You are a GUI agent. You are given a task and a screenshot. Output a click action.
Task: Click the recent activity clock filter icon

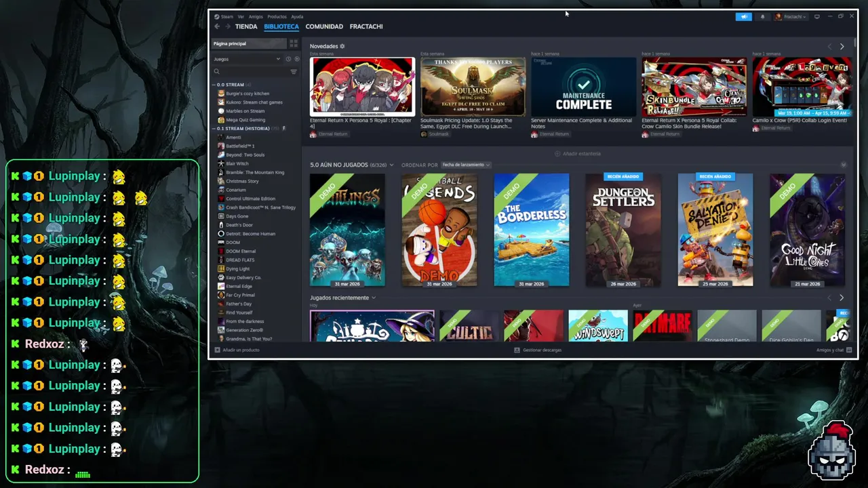(x=288, y=59)
